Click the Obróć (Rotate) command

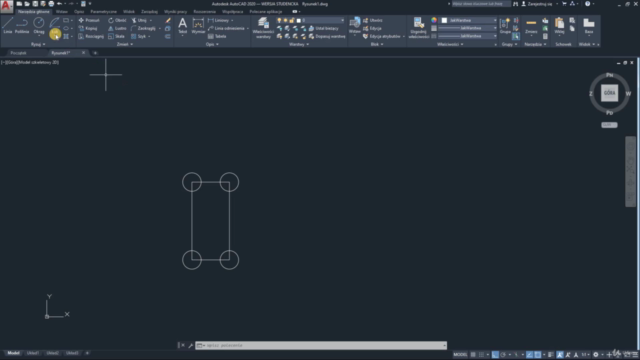pos(117,20)
